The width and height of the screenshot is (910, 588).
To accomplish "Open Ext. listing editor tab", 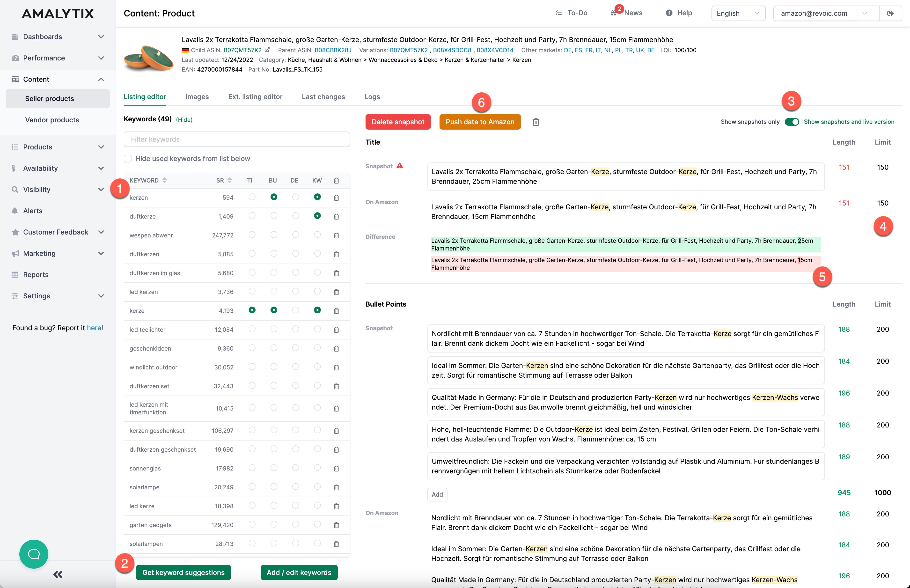I will pos(255,97).
